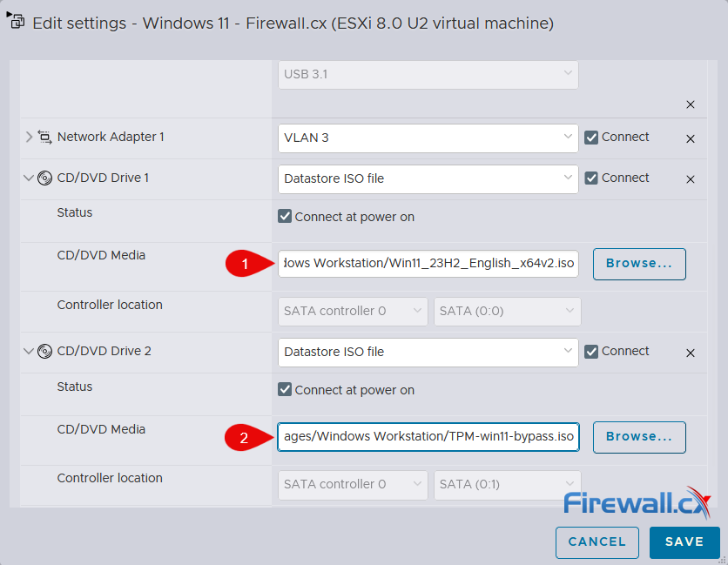Viewport: 728px width, 565px height.
Task: Click the CD/DVD Drive 2 label
Action: pos(104,352)
